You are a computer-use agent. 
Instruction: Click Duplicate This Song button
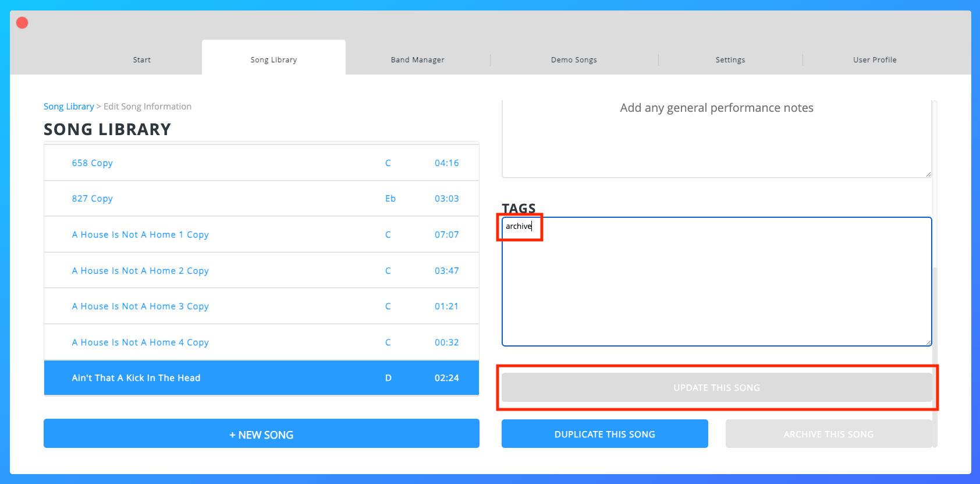[x=605, y=434]
